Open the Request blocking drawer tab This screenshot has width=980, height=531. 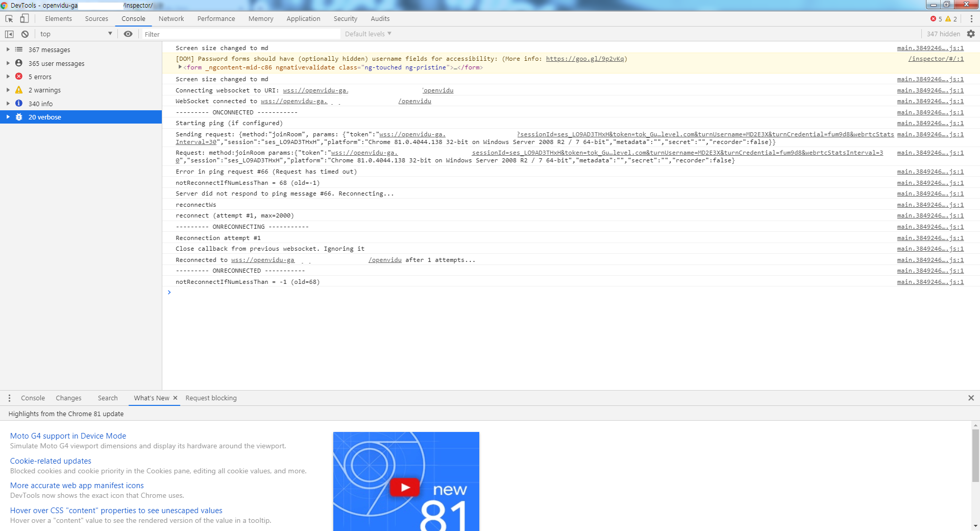[211, 398]
